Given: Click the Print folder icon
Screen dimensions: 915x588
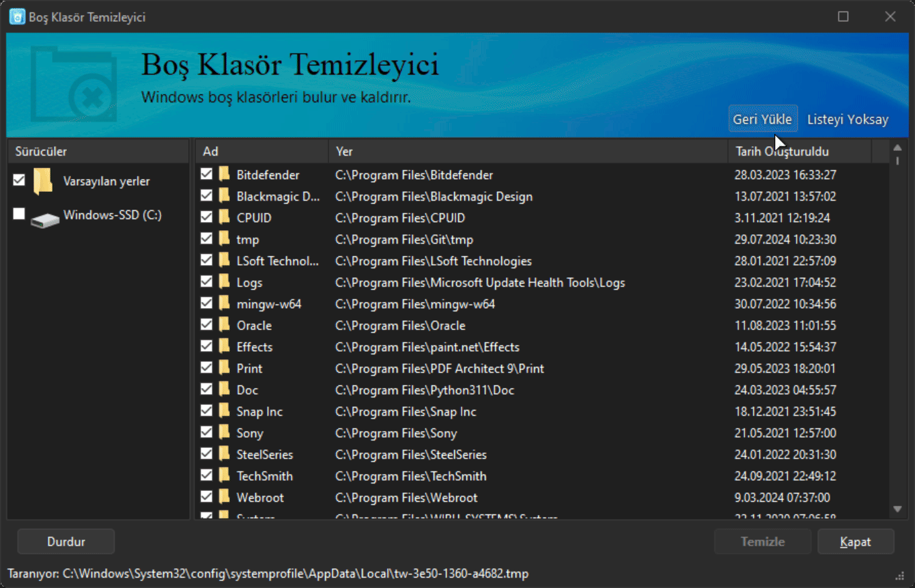Looking at the screenshot, I should [x=225, y=368].
